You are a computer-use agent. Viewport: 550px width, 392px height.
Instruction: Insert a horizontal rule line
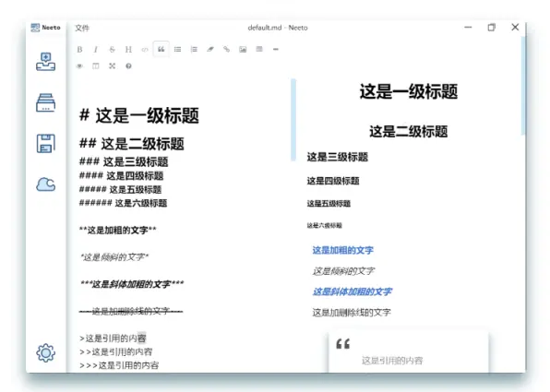pos(276,50)
